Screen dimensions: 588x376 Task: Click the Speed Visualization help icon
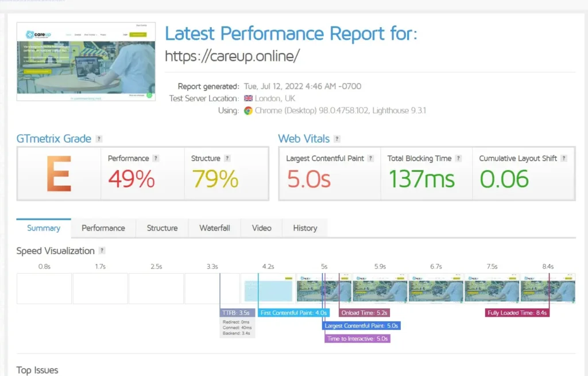coord(102,251)
